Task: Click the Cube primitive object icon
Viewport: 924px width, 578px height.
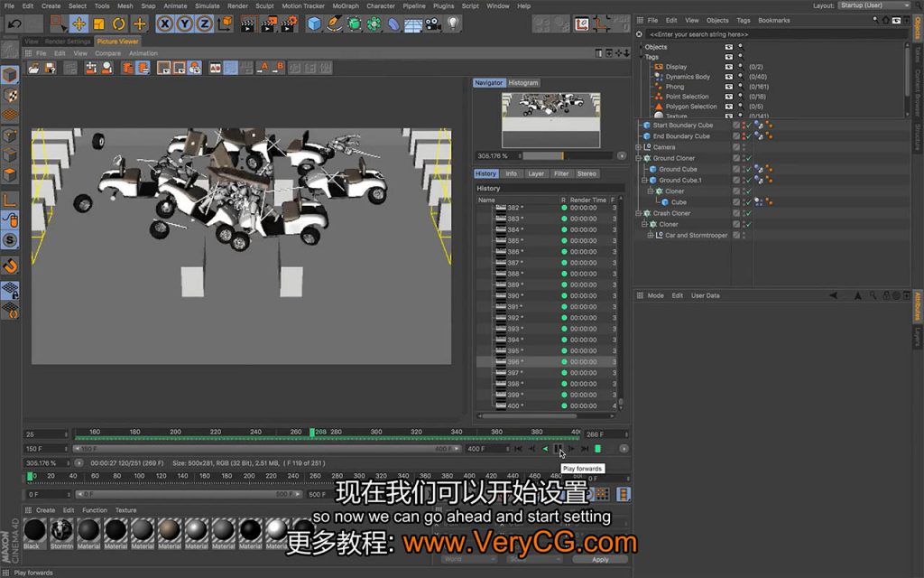Action: click(315, 24)
